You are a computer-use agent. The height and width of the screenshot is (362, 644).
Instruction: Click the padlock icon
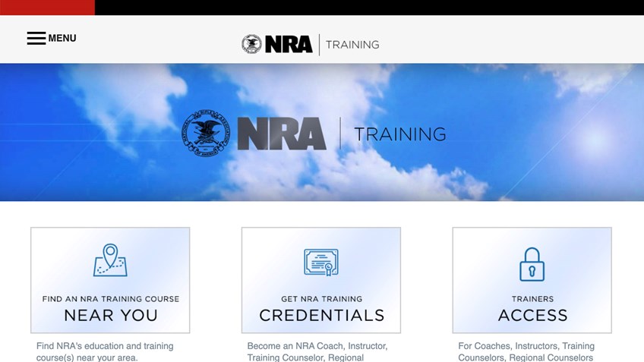coord(532,264)
